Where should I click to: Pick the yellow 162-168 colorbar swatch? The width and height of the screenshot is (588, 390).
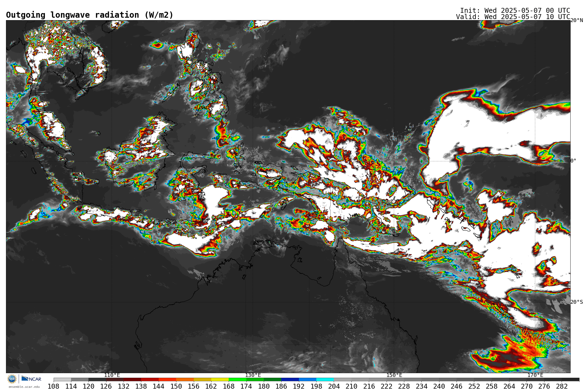220,380
